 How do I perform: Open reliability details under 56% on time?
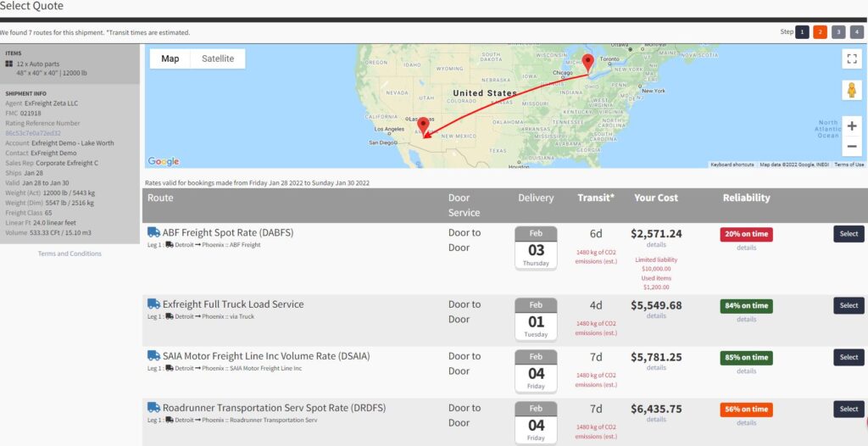click(x=746, y=423)
